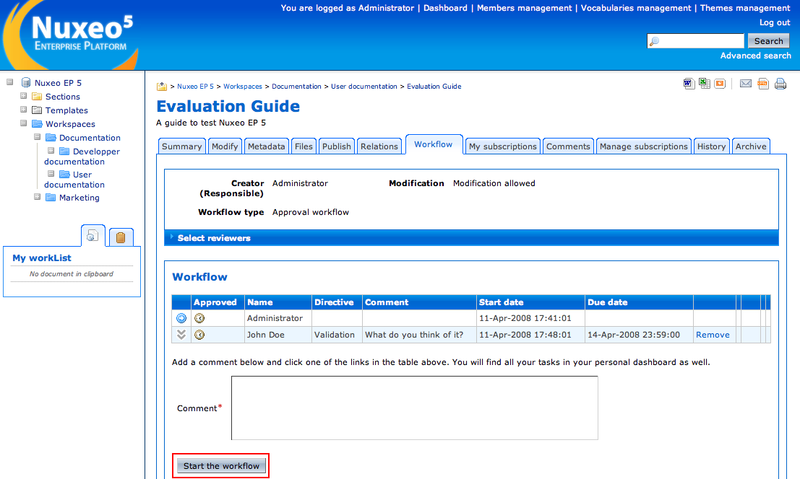
Task: Click the Marketing folder icon
Action: [x=51, y=197]
